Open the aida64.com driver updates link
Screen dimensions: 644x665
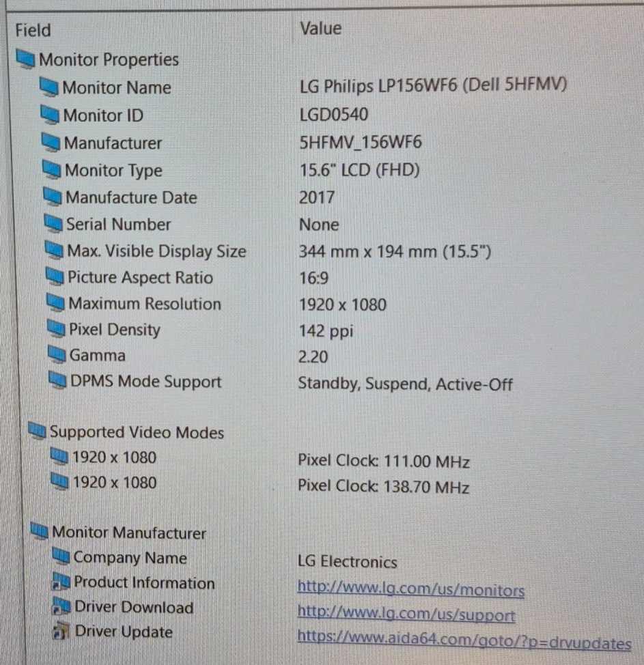(464, 640)
